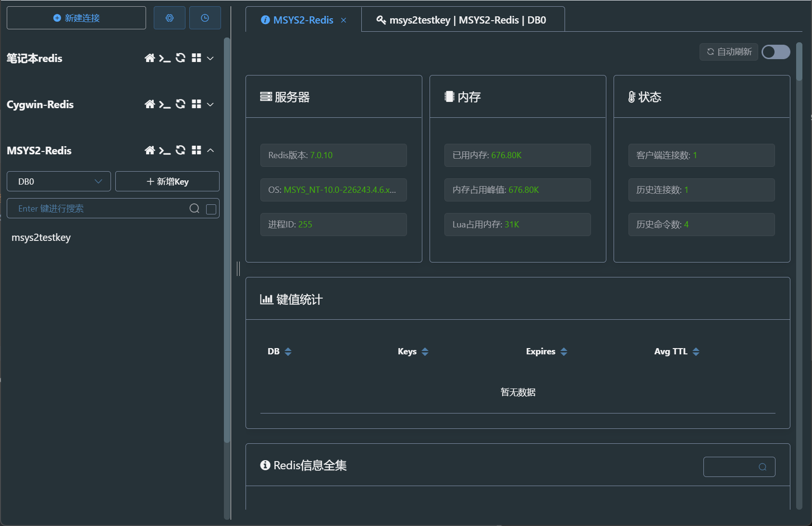Click 新增Key button
Screen dimensions: 812x526
[x=167, y=181]
